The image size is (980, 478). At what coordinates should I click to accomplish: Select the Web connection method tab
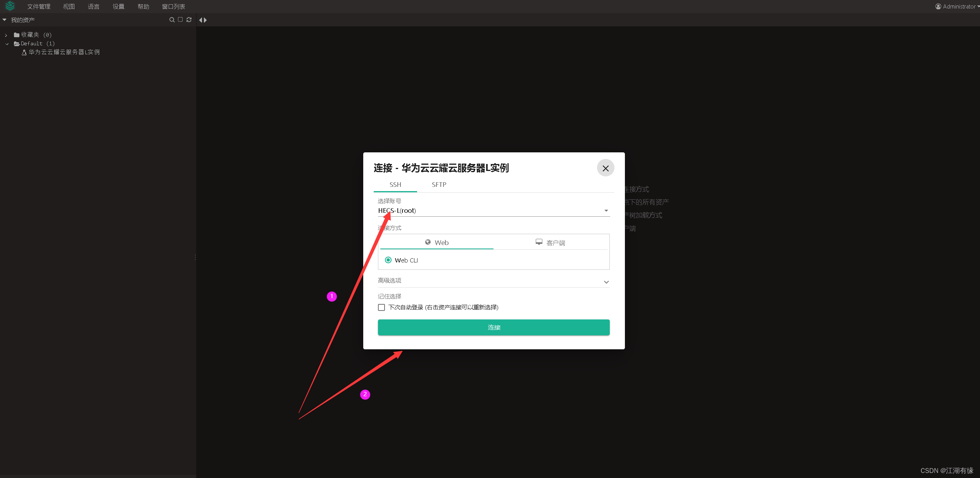coord(437,242)
